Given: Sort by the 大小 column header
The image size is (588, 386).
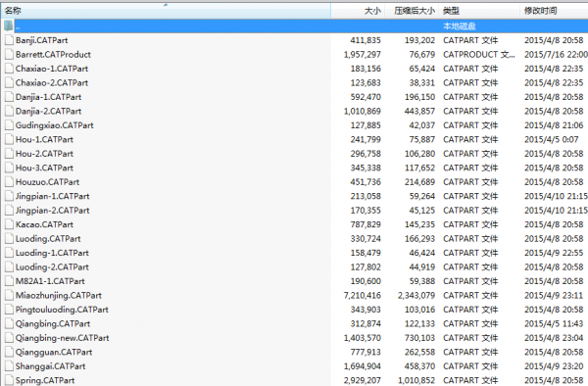Looking at the screenshot, I should click(358, 11).
